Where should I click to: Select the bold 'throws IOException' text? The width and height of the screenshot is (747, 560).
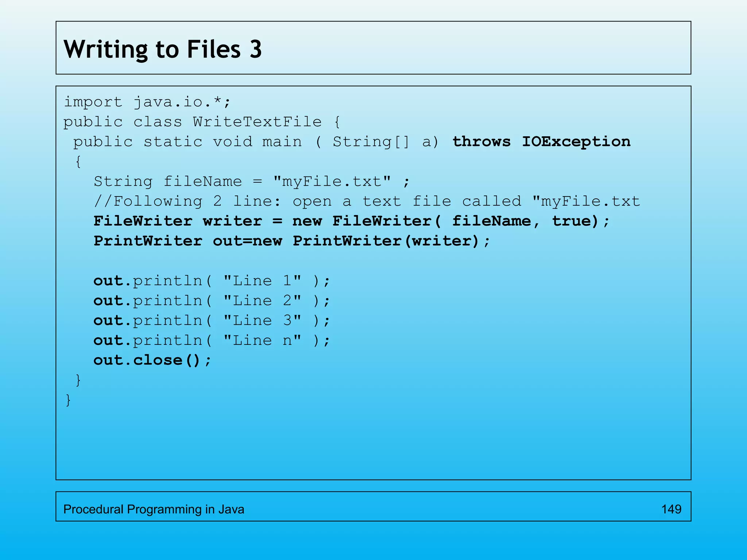point(541,141)
